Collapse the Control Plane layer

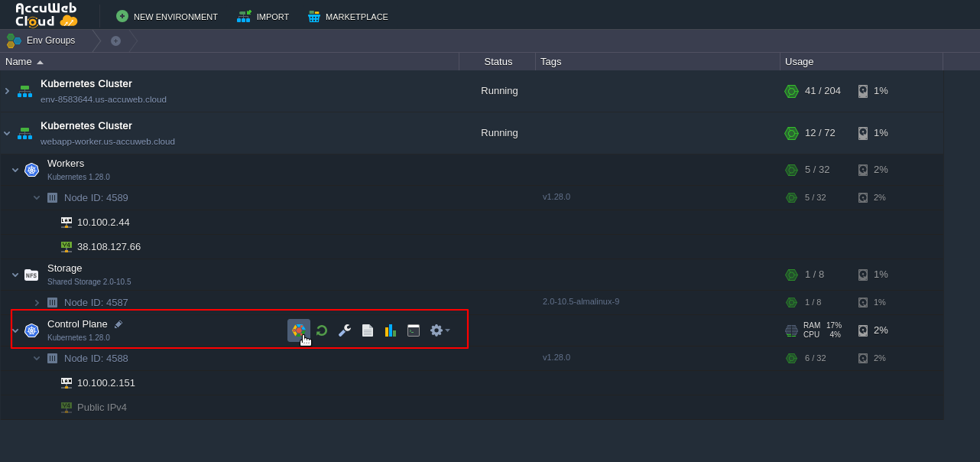point(15,330)
